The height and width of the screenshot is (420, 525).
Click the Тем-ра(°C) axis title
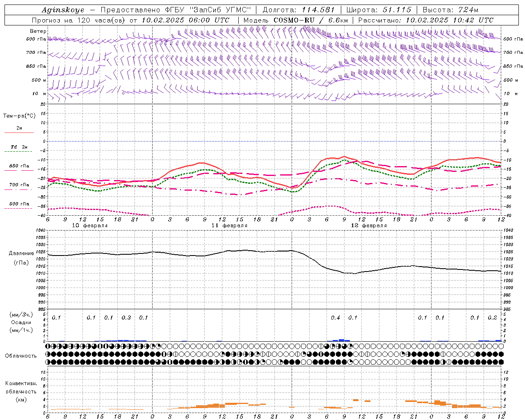pyautogui.click(x=19, y=116)
